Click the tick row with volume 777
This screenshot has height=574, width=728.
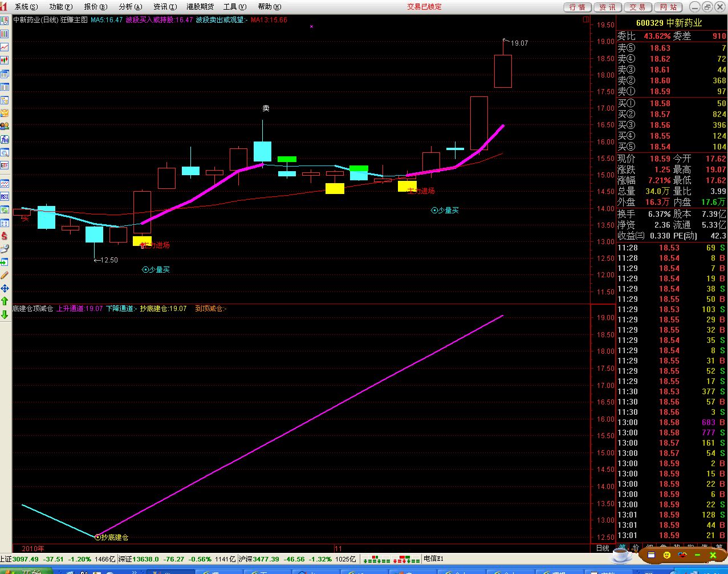[672, 432]
